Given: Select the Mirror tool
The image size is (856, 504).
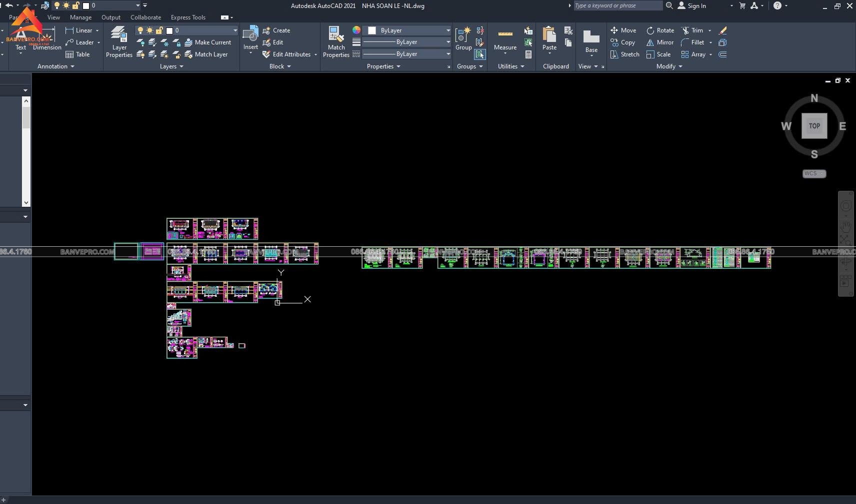Looking at the screenshot, I should tap(659, 42).
